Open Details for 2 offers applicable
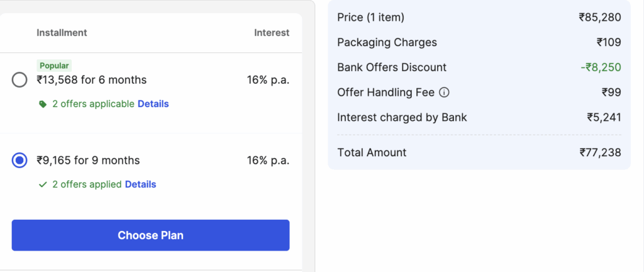 tap(153, 104)
